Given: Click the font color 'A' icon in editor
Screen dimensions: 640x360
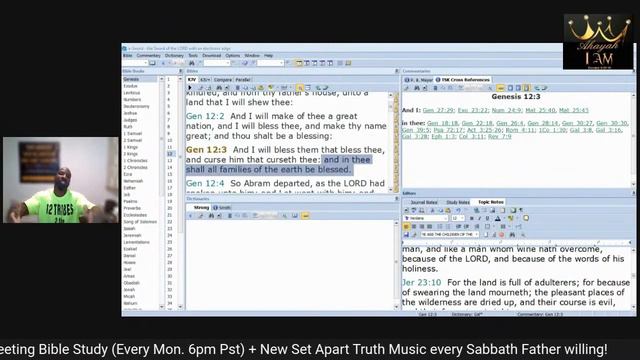Looking at the screenshot, I should (x=498, y=218).
